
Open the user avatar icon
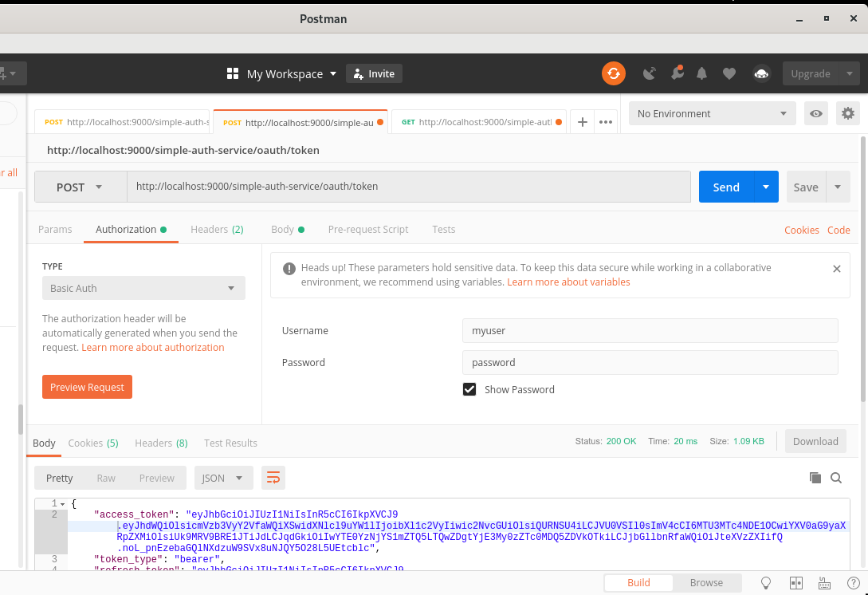click(x=761, y=73)
